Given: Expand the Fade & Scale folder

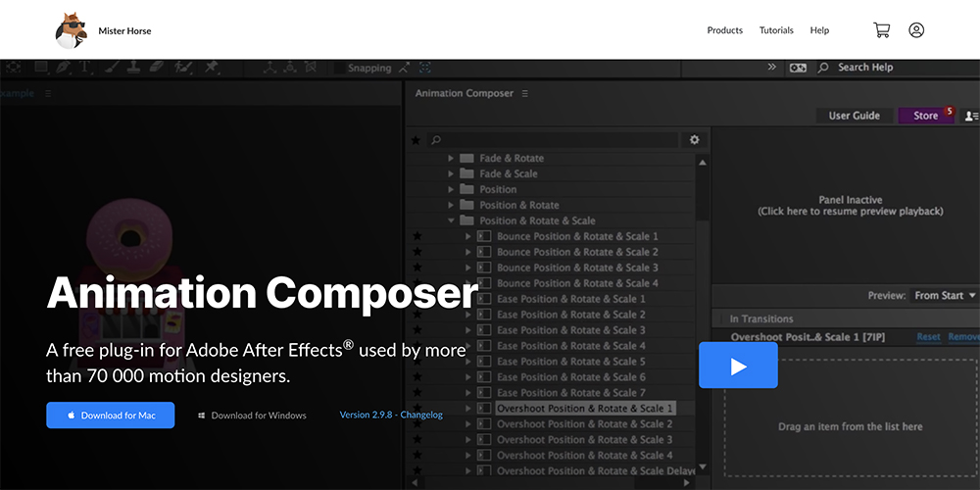Looking at the screenshot, I should 451,173.
